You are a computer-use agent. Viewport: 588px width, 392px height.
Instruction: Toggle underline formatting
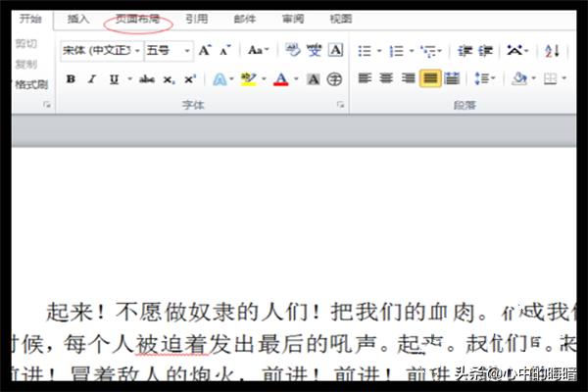(x=114, y=79)
